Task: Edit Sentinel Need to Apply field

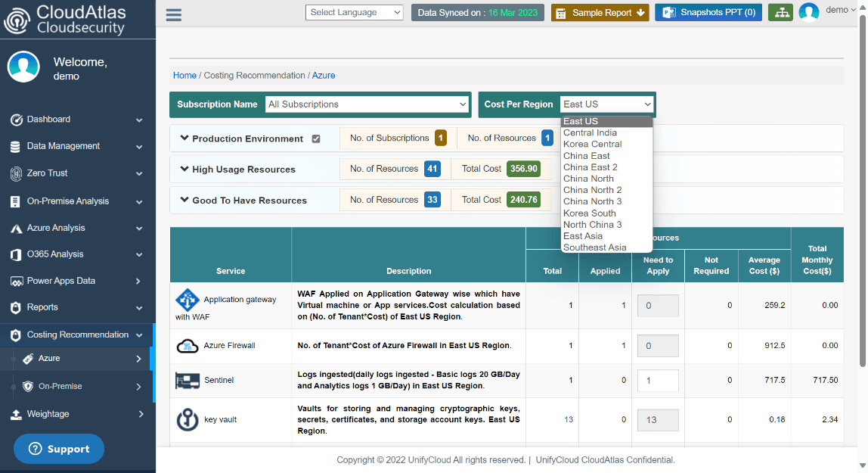Action: 658,381
